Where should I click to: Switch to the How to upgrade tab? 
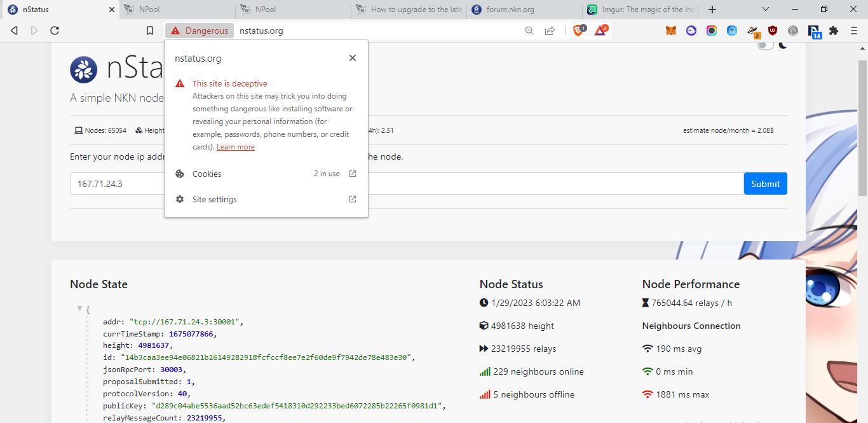(410, 10)
